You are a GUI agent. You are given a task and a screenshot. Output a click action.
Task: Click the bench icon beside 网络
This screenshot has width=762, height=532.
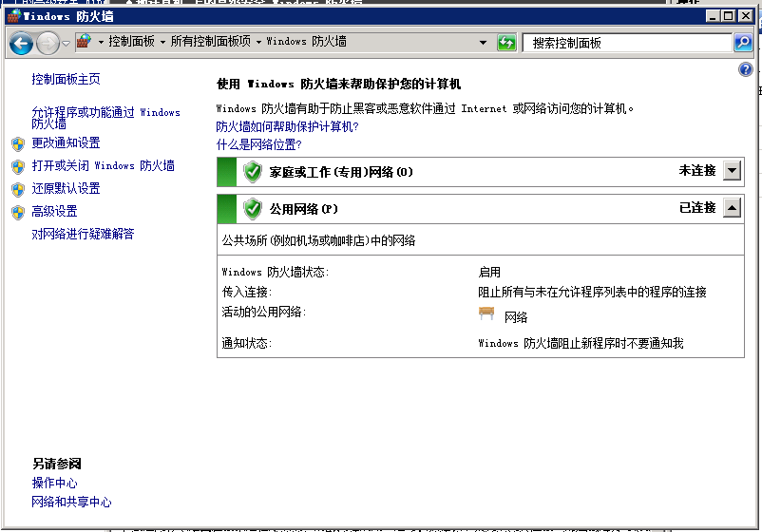(x=486, y=315)
